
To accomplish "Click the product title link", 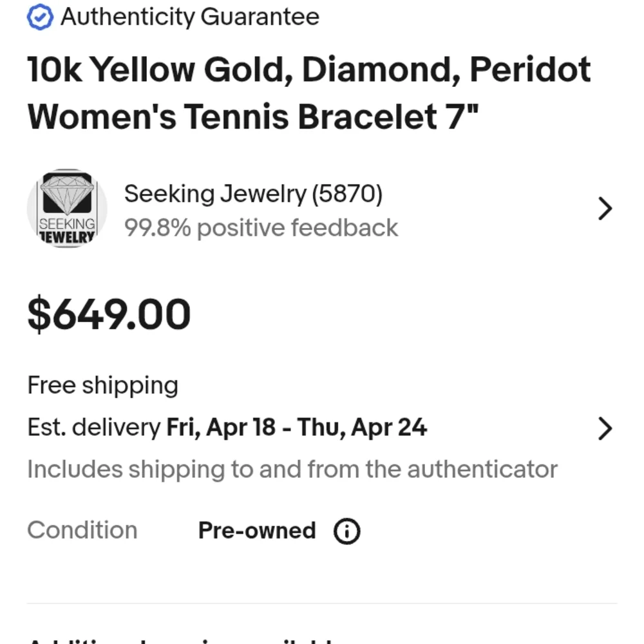I will [309, 92].
